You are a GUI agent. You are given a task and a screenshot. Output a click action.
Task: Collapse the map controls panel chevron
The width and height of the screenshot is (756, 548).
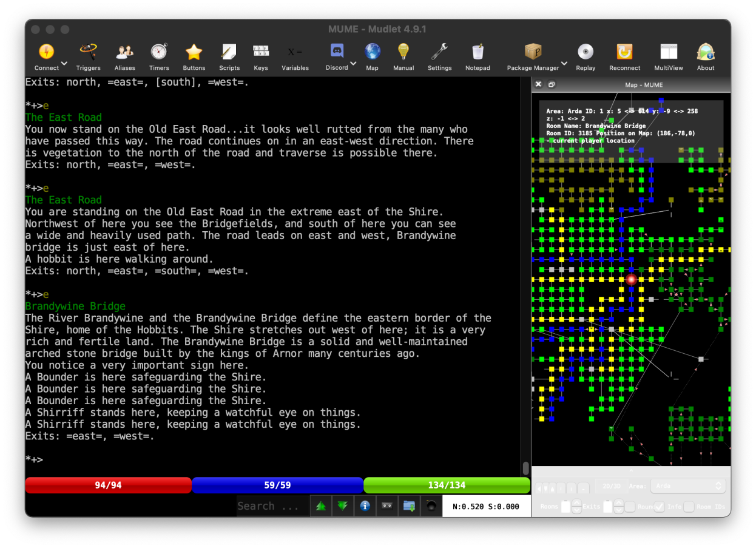point(631,470)
